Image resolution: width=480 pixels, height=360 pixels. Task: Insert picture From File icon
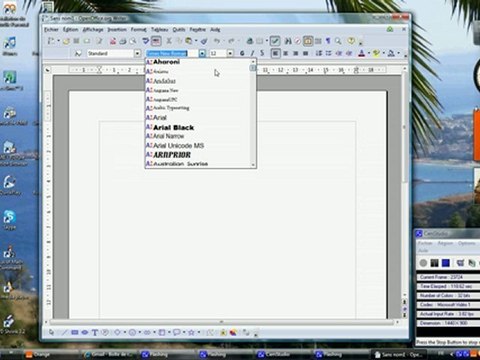tap(233, 332)
